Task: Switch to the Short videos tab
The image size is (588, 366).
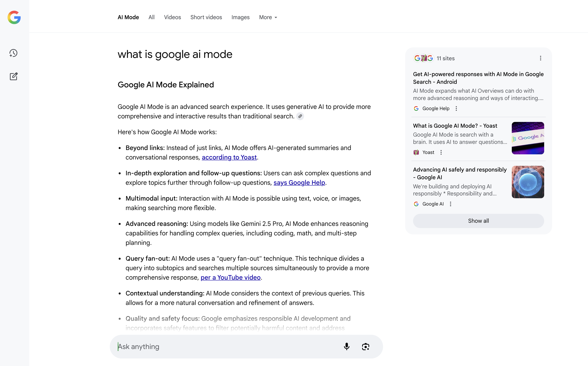Action: [206, 17]
